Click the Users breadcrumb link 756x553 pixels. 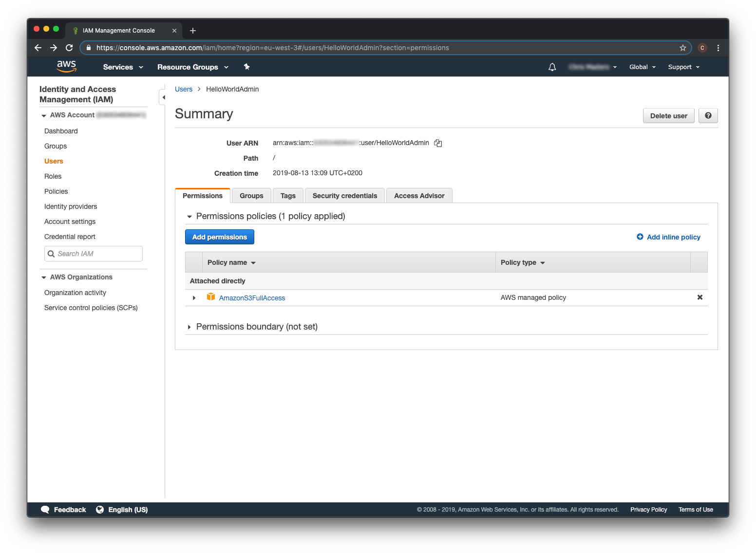tap(184, 89)
